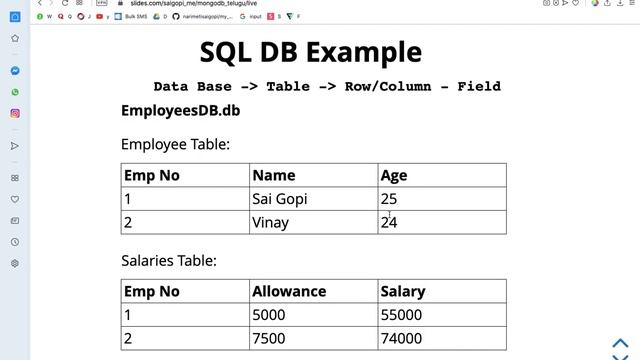
Task: Select the allowance cell '5000'
Action: pyautogui.click(x=313, y=315)
